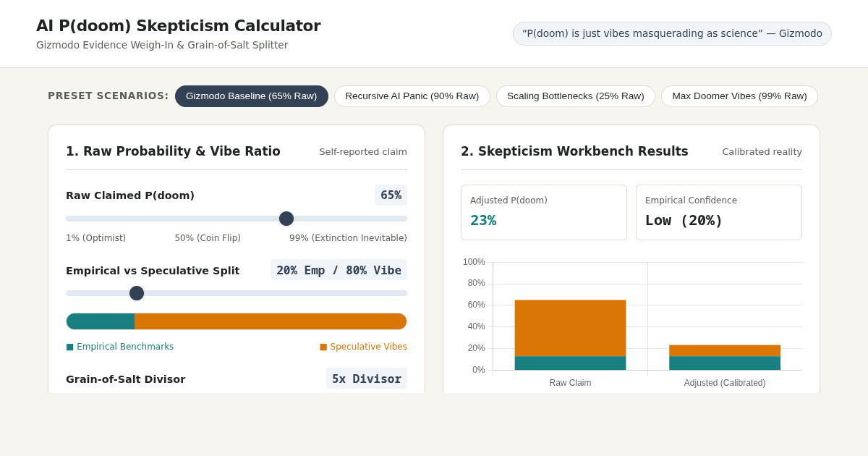Click the Adjusted (Calibrated) axis label

pyautogui.click(x=725, y=383)
